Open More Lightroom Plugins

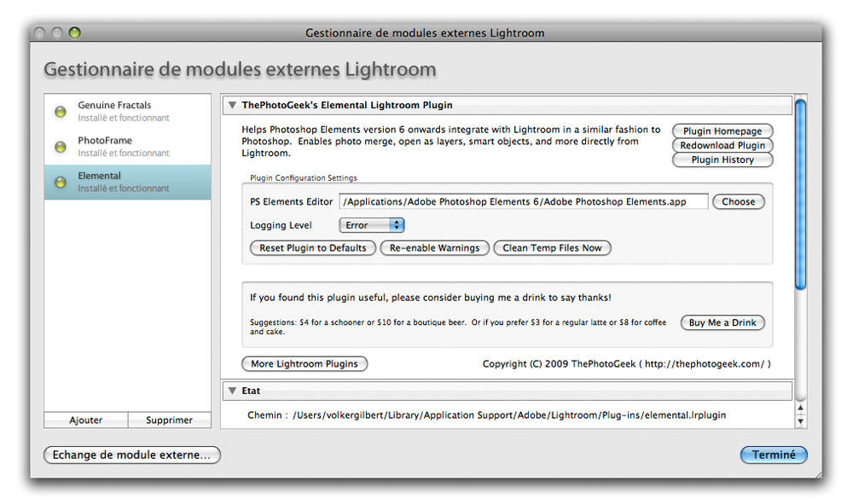(x=305, y=364)
